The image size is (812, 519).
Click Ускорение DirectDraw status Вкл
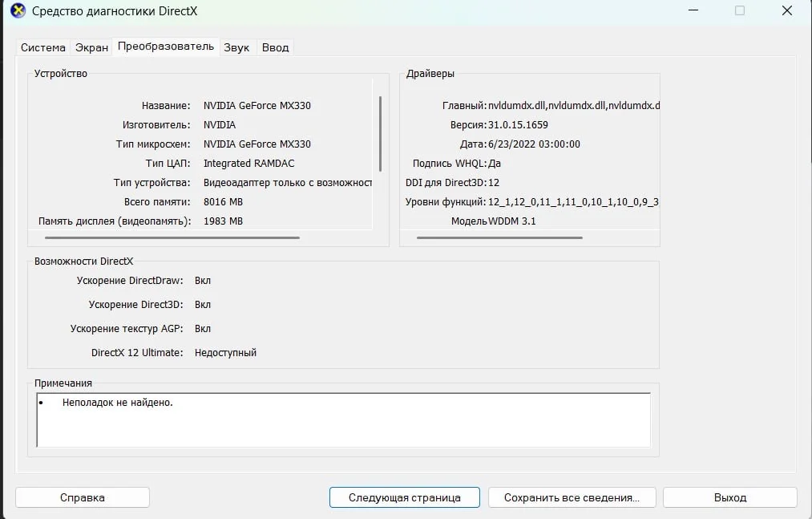(x=203, y=281)
